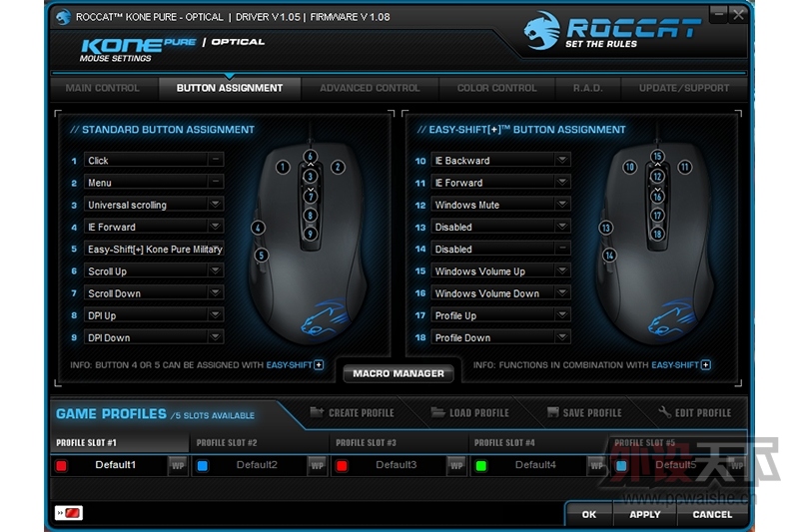Screen dimensions: 799x532
Task: Select the Button Assignment tab
Action: click(230, 88)
